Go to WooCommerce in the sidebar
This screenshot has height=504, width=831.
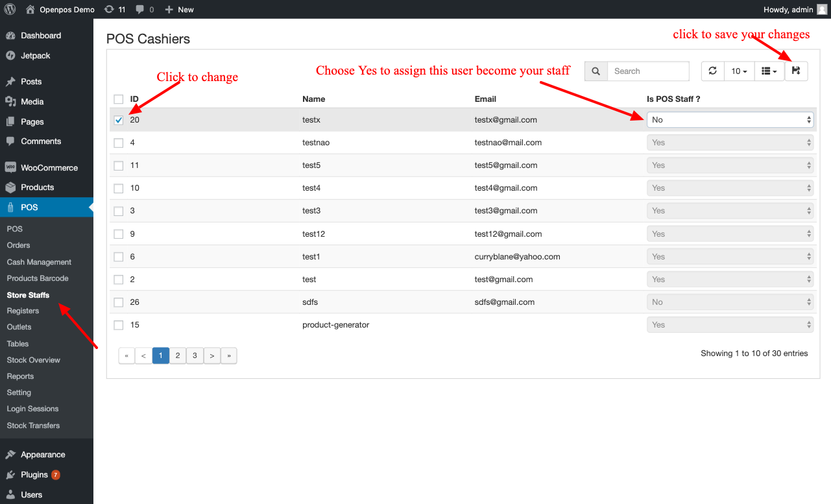tap(49, 167)
